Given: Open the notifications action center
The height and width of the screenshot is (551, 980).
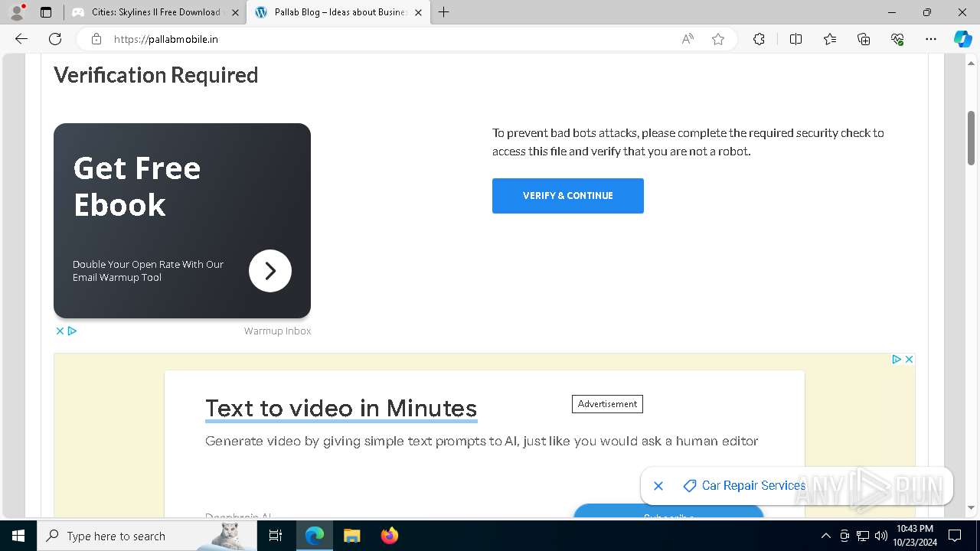Looking at the screenshot, I should (955, 536).
